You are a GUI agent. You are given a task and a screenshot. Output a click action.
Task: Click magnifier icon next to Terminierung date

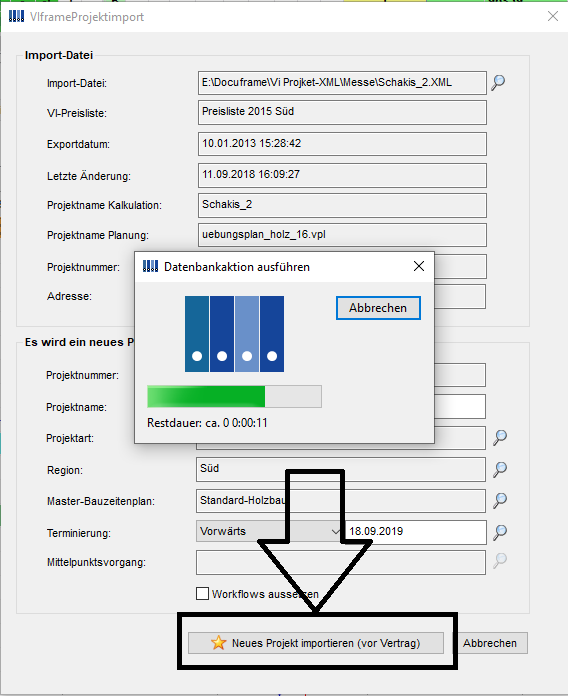(x=500, y=532)
